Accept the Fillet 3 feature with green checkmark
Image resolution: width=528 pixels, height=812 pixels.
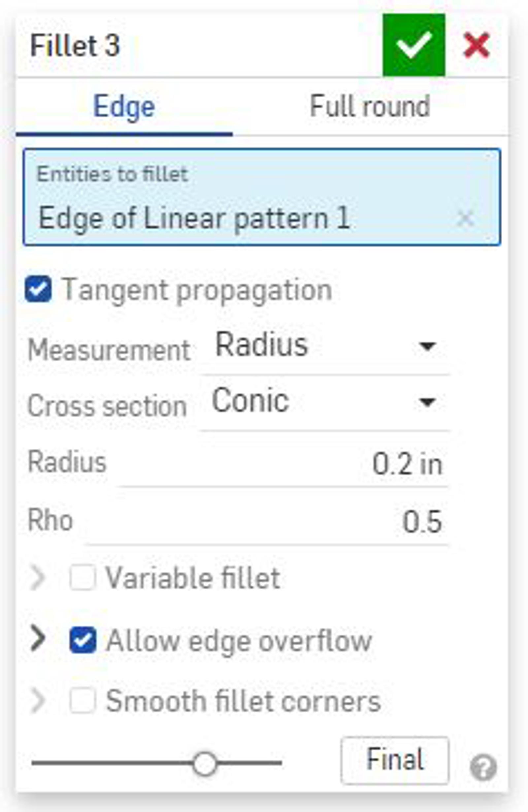[x=414, y=44]
